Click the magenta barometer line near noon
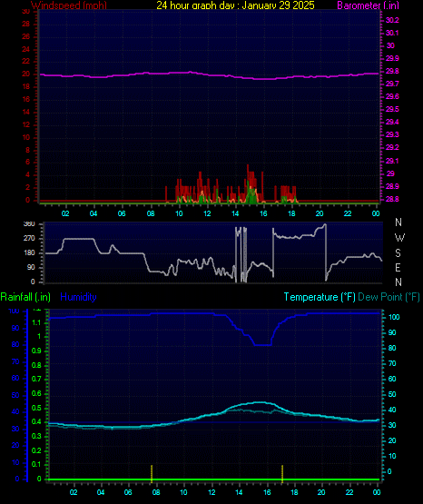Image resolution: width=423 pixels, height=504 pixels. tap(207, 74)
